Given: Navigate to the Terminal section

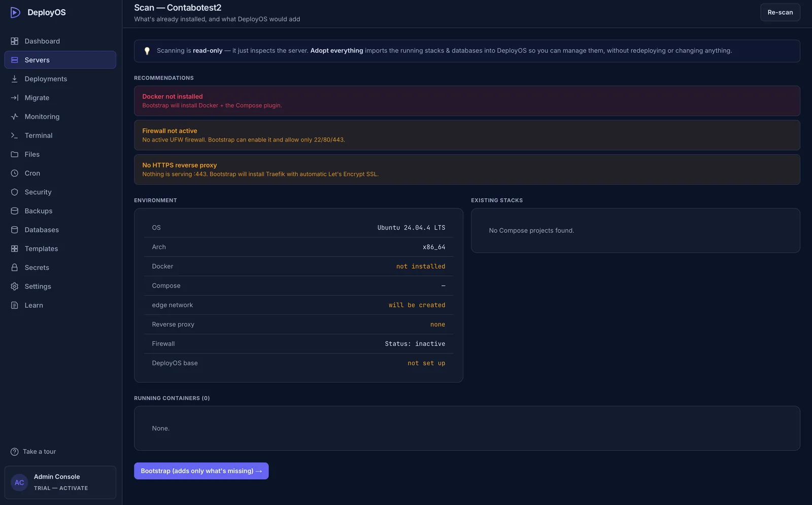Looking at the screenshot, I should [x=60, y=135].
